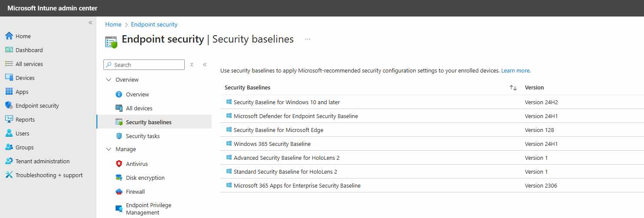Click the Devices monitor icon
Screen dimensions: 644x218
[x=9, y=78]
